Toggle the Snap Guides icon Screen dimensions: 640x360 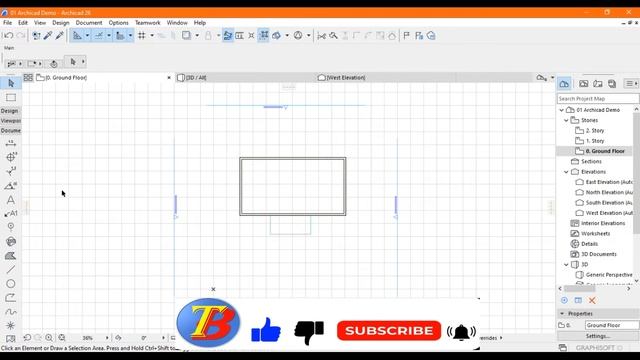pyautogui.click(x=98, y=36)
